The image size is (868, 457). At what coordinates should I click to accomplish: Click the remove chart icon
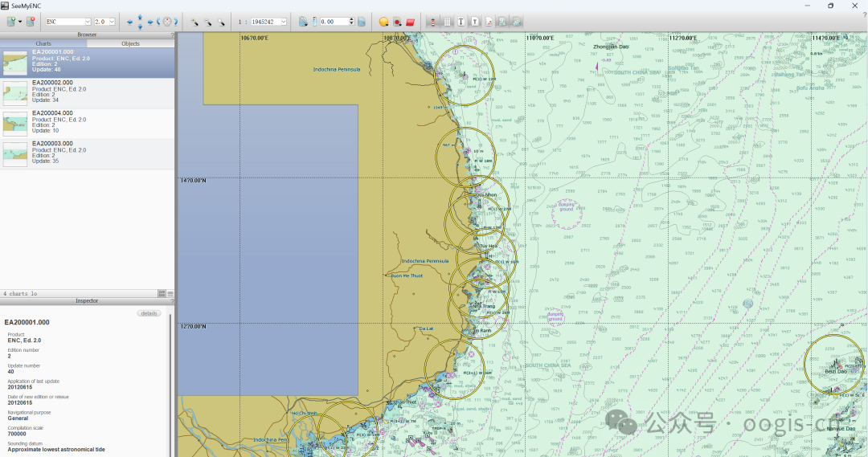pos(31,22)
